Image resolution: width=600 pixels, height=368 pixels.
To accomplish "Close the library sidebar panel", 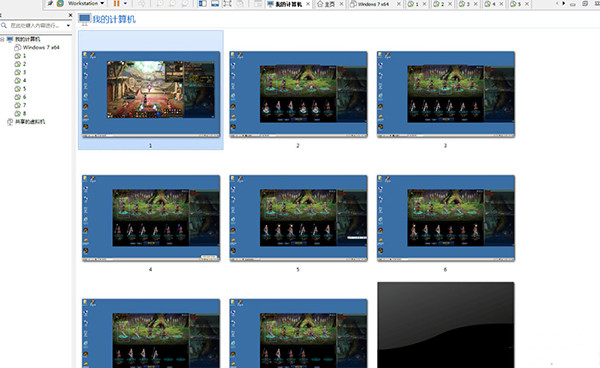I will 70,15.
